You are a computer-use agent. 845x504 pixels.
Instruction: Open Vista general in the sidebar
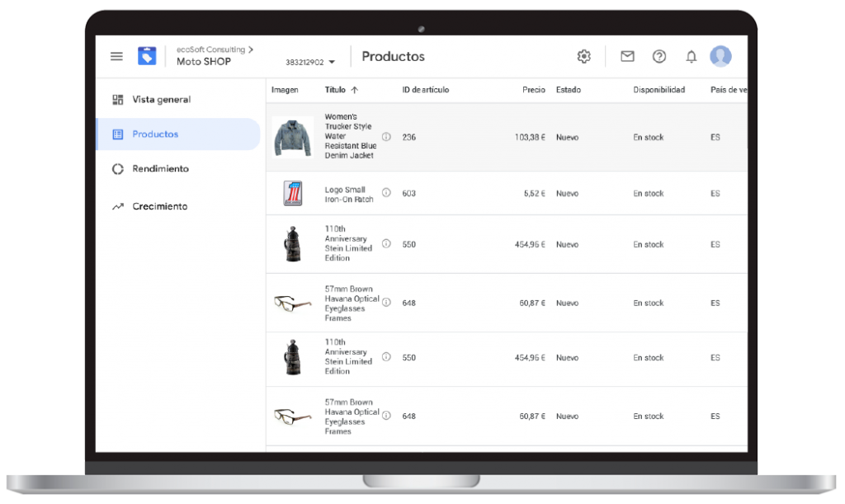click(x=161, y=100)
